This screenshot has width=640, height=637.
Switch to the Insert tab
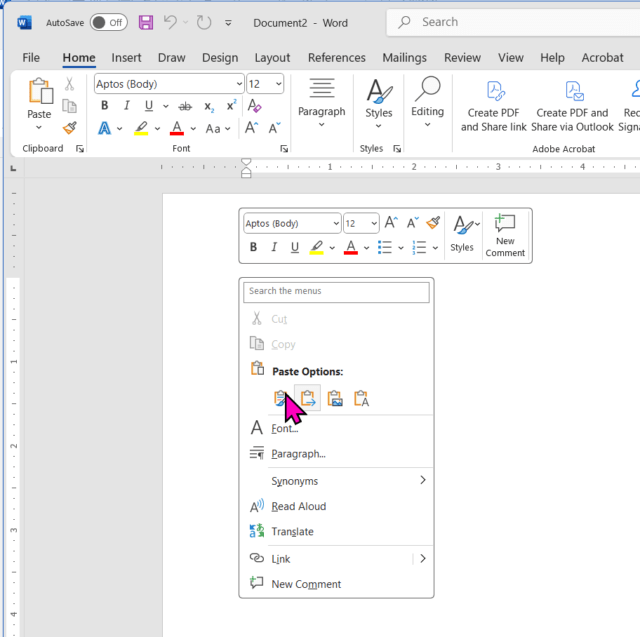(126, 58)
